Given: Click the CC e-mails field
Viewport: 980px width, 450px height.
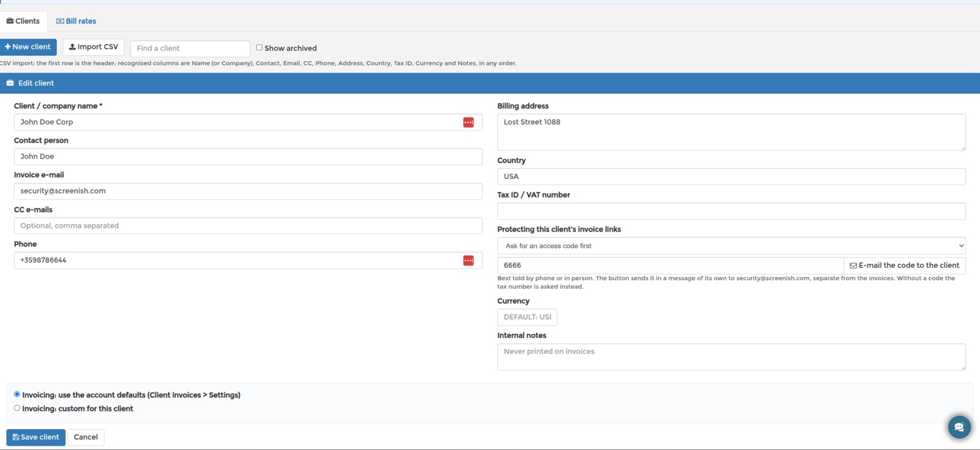Looking at the screenshot, I should 248,226.
